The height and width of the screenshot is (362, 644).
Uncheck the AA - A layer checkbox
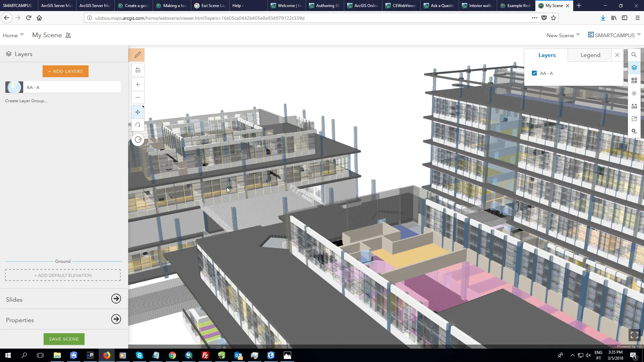click(x=534, y=73)
